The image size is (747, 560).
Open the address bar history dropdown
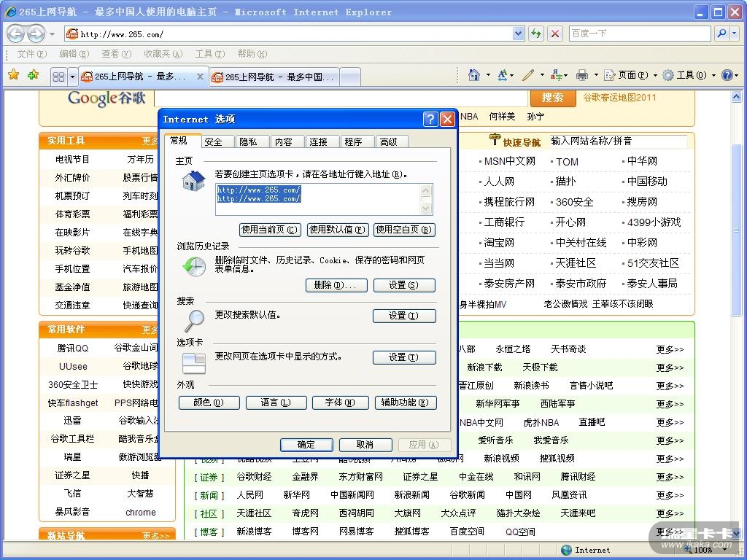tap(519, 34)
